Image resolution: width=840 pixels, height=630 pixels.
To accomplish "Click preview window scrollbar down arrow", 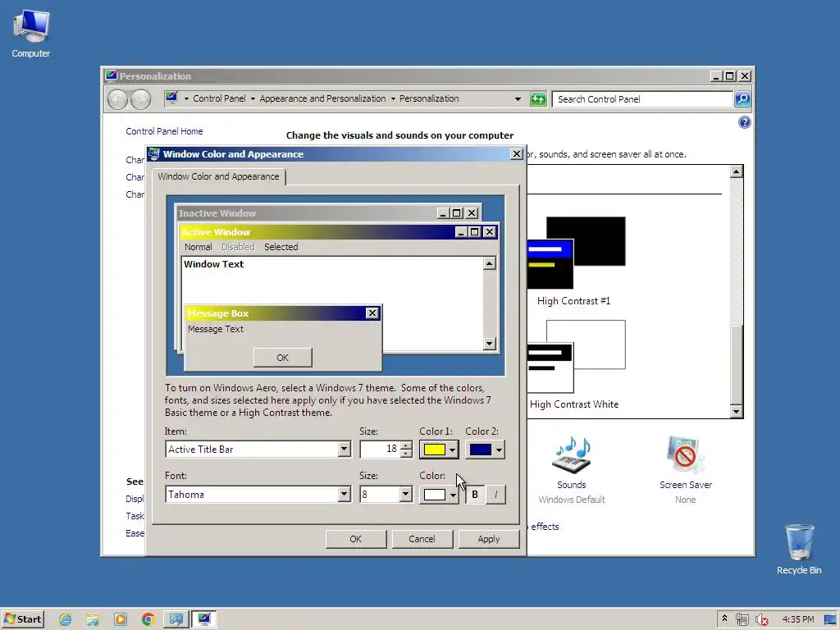I will (489, 344).
